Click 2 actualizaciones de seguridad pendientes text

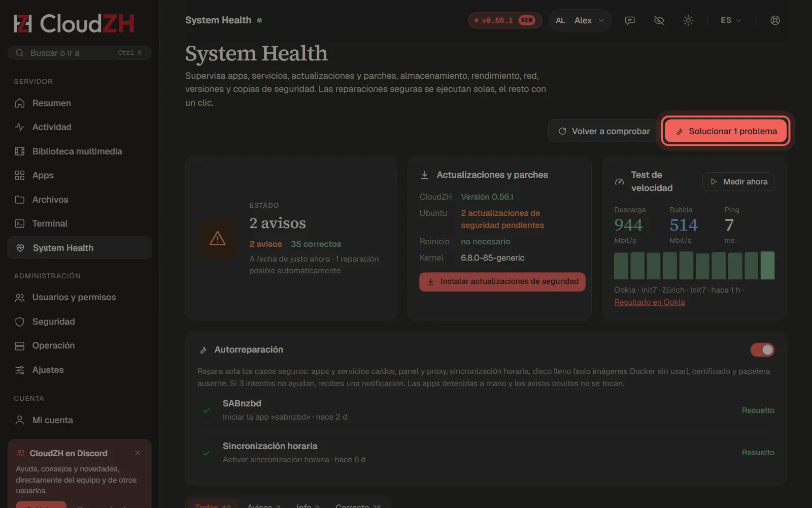point(502,219)
